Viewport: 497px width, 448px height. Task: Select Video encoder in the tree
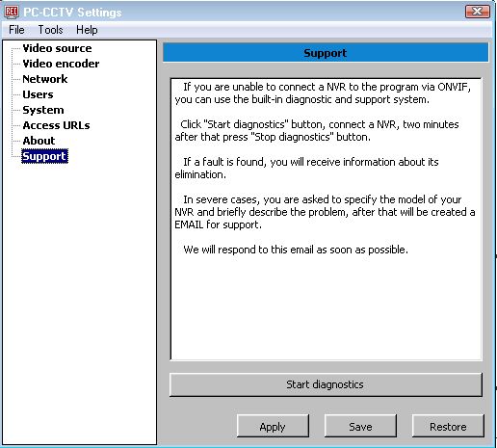(61, 64)
